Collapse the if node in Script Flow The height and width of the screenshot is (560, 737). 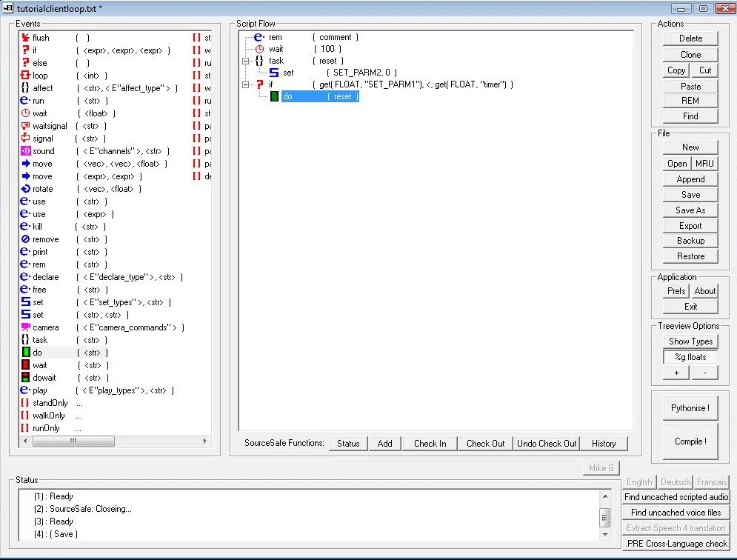coord(245,84)
